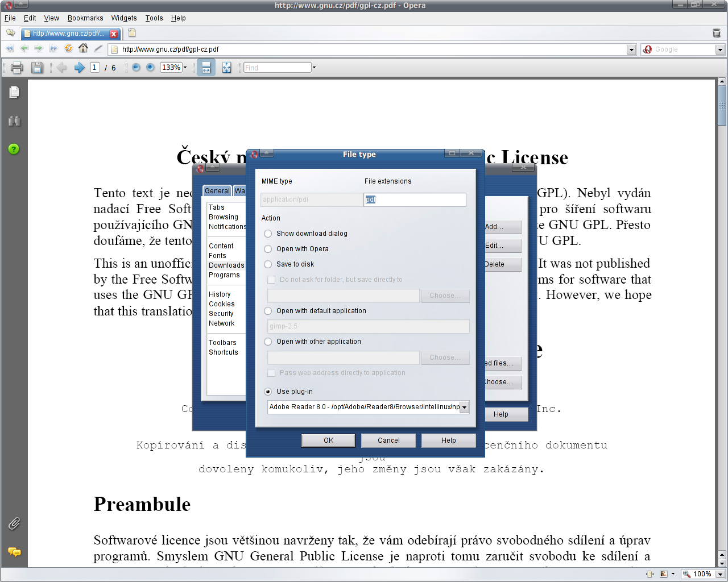Screen dimensions: 728x582
Task: Open the closed tabs trash icon
Action: (717, 33)
